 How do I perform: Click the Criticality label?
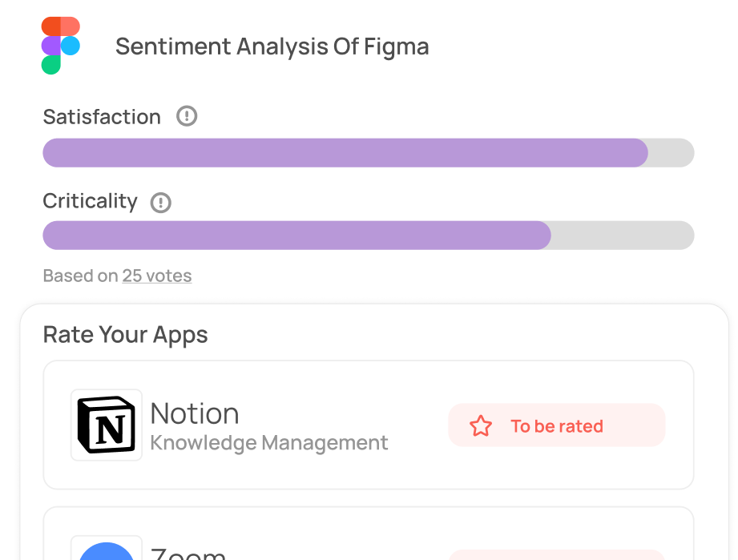(90, 201)
